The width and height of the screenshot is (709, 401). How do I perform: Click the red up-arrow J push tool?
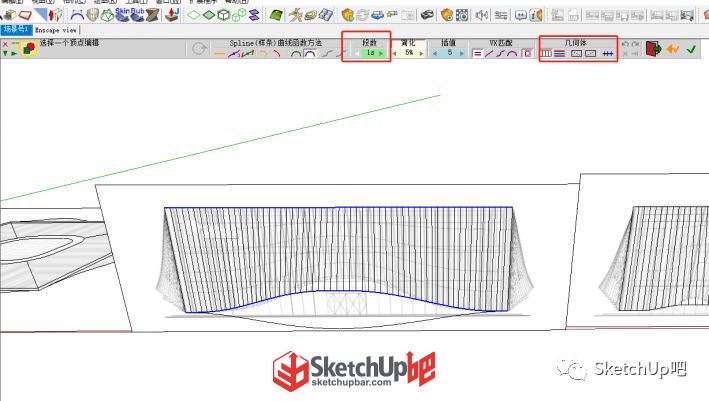tap(172, 15)
